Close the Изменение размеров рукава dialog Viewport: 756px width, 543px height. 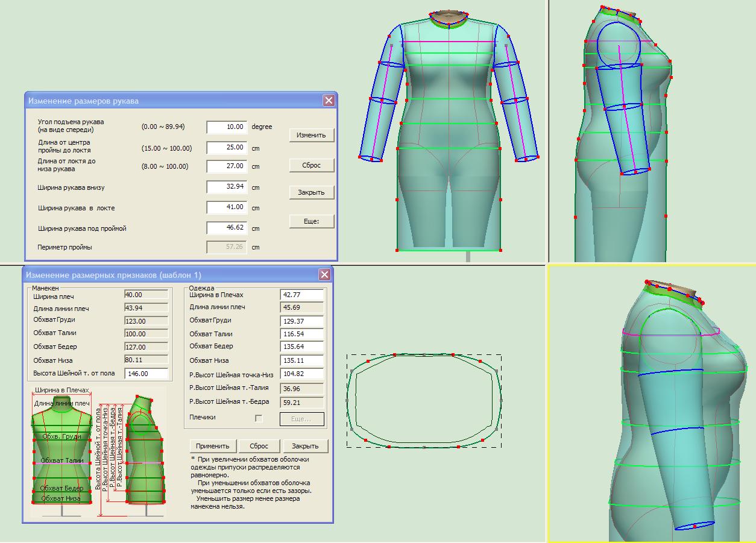click(x=329, y=101)
